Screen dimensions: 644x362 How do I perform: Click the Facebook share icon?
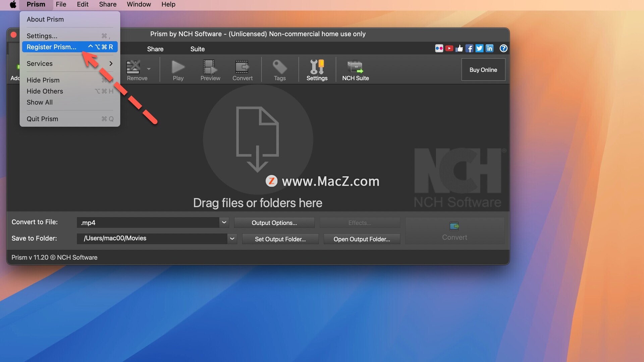point(469,48)
